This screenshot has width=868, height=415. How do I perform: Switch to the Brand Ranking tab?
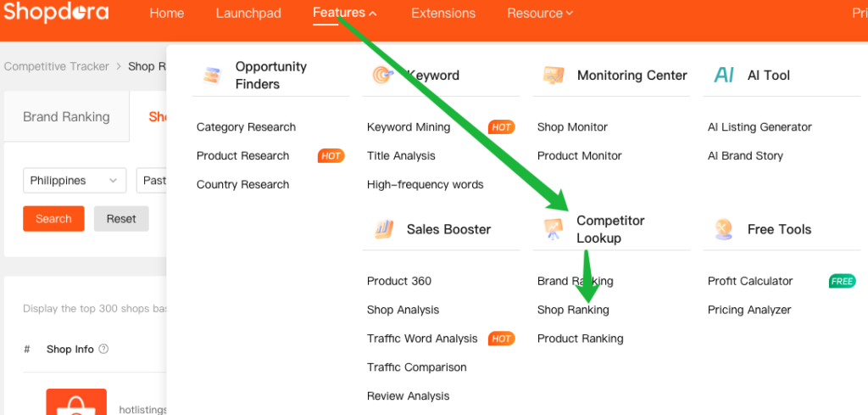(x=66, y=117)
